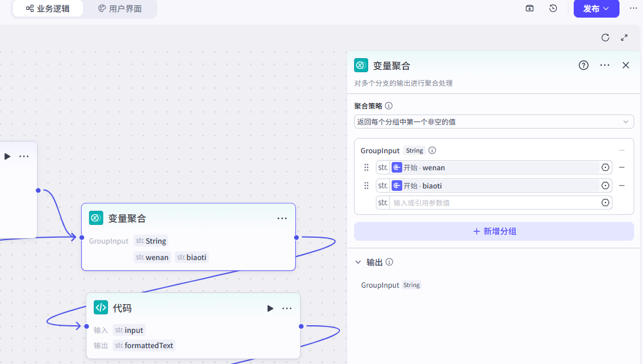Collapse the 输出 section
Screen dimensions: 643x364
click(358, 262)
